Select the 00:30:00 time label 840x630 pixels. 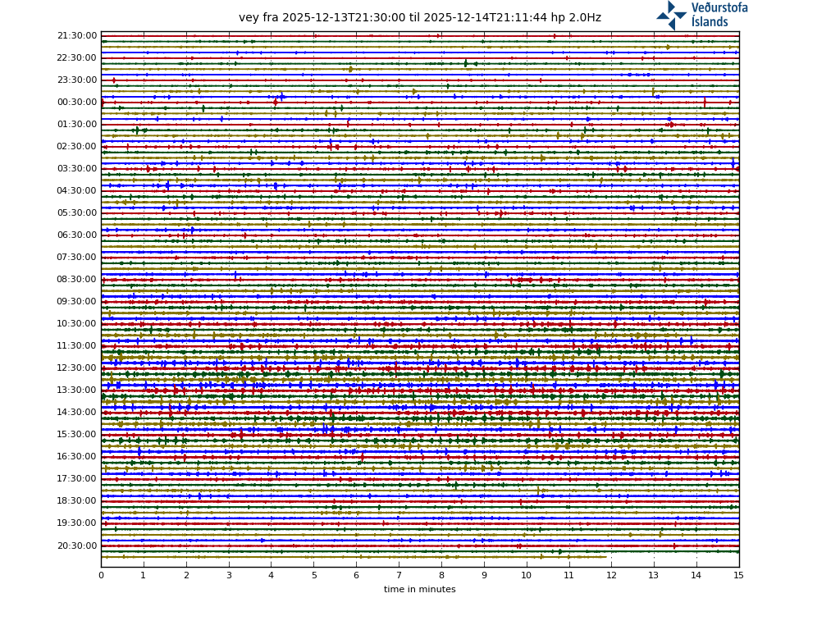click(77, 103)
